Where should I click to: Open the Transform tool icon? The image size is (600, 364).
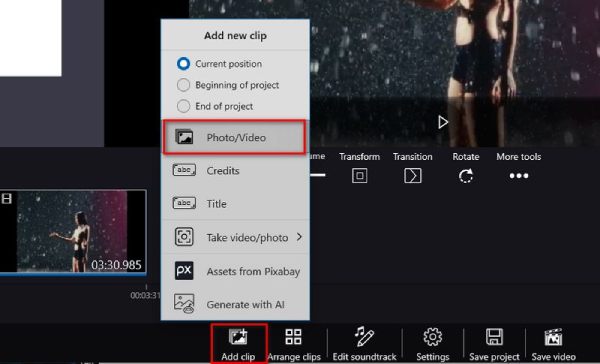(x=359, y=176)
